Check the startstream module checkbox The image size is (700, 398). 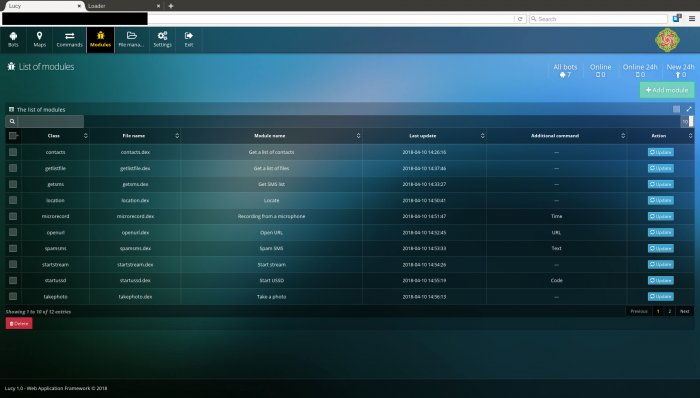tap(13, 265)
